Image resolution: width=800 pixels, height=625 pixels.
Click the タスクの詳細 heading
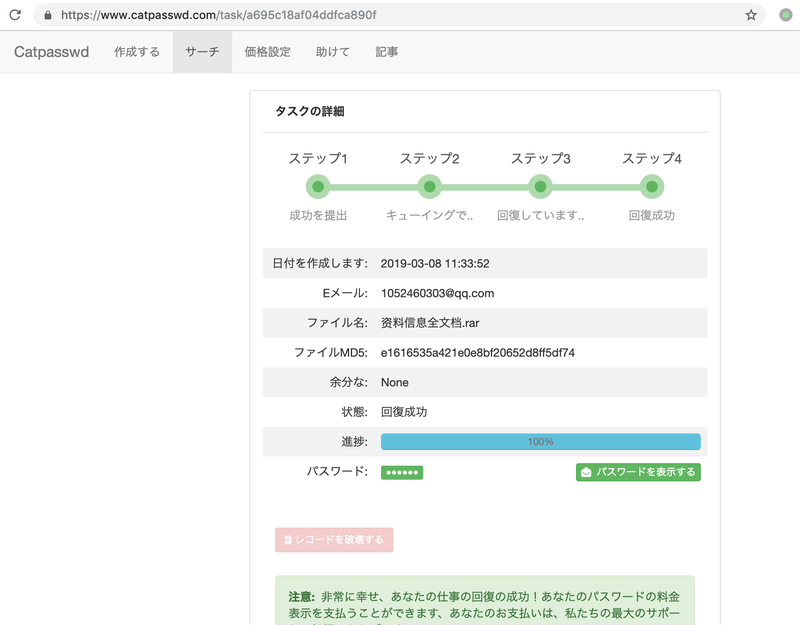click(310, 111)
